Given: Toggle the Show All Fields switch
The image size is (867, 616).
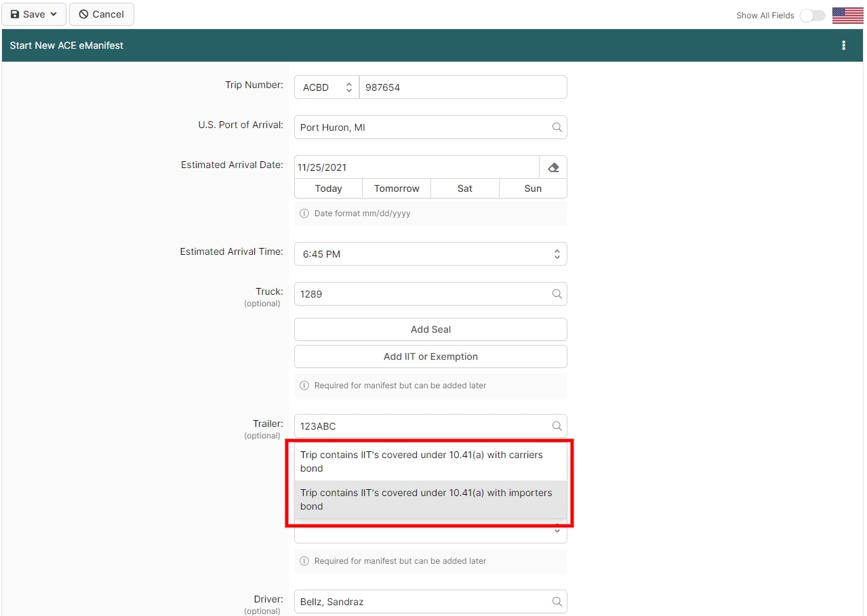Looking at the screenshot, I should 812,15.
